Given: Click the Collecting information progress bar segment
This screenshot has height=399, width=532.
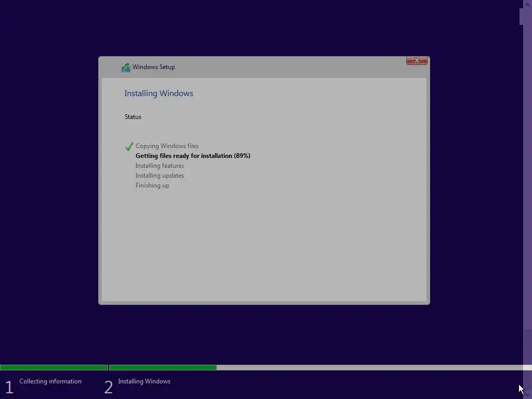Looking at the screenshot, I should [54, 367].
